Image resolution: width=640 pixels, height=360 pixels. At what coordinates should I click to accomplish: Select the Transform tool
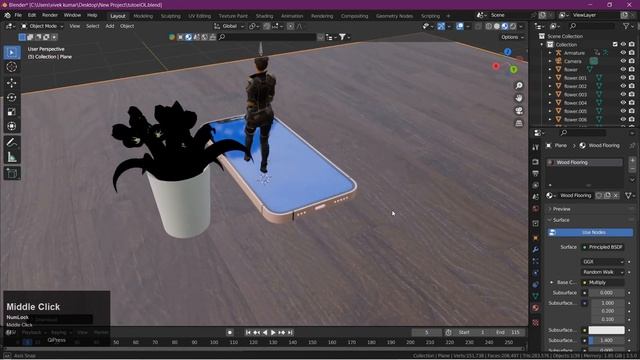(x=11, y=126)
